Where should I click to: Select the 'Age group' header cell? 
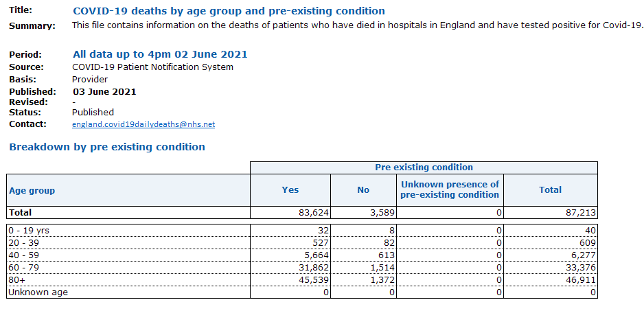tap(128, 190)
